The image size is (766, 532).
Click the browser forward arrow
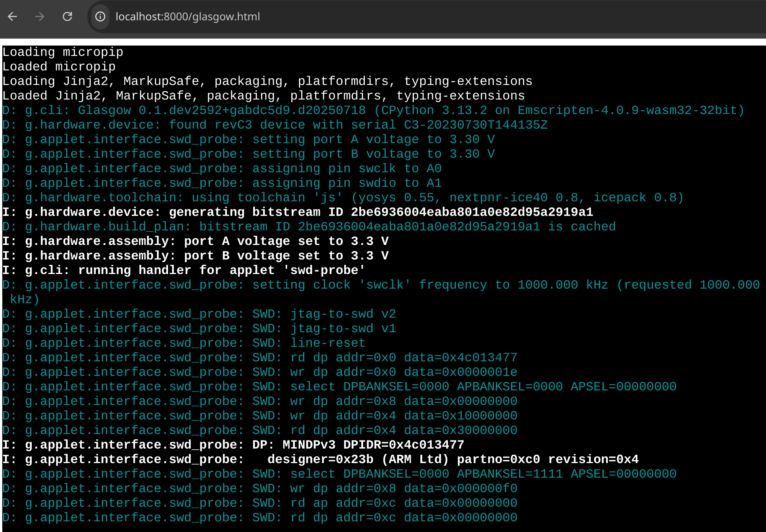[39, 16]
